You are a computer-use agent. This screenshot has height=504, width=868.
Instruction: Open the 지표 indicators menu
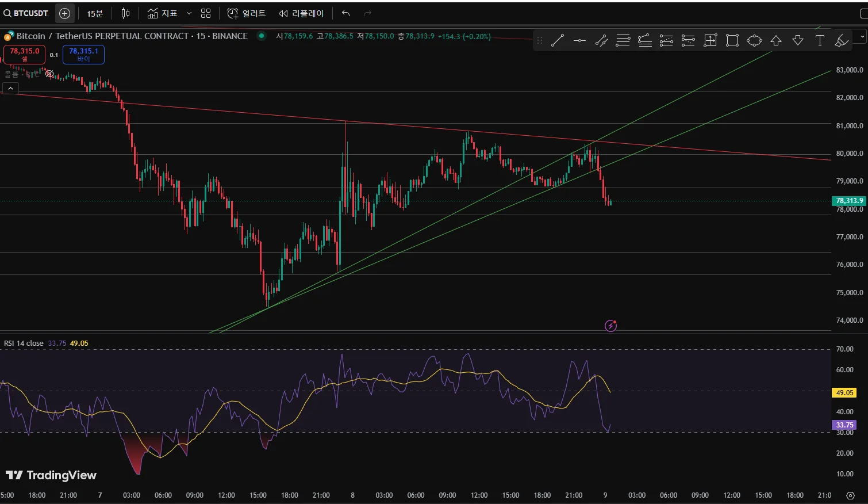[163, 13]
